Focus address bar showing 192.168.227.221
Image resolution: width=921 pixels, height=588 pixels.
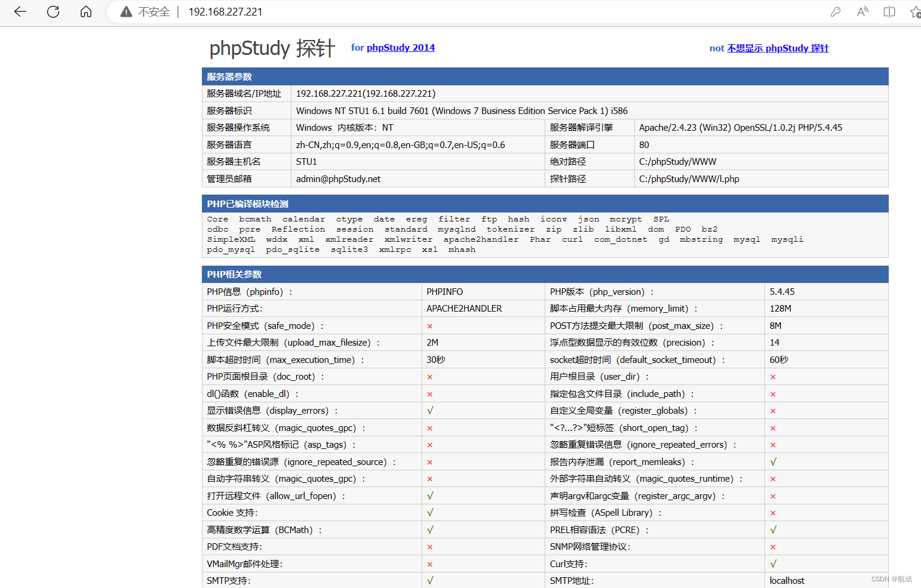225,12
